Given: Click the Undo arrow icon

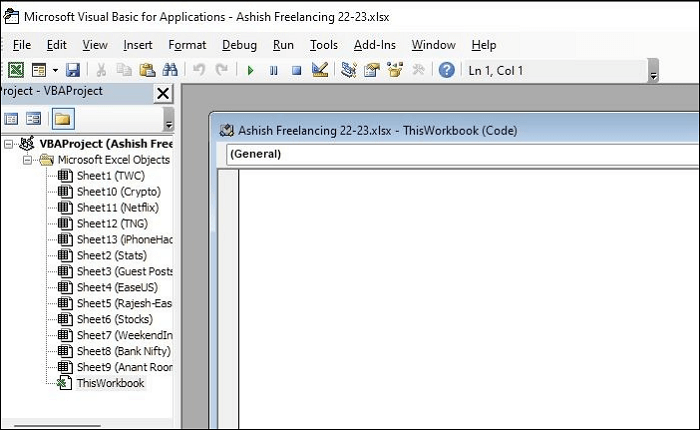Looking at the screenshot, I should point(199,70).
